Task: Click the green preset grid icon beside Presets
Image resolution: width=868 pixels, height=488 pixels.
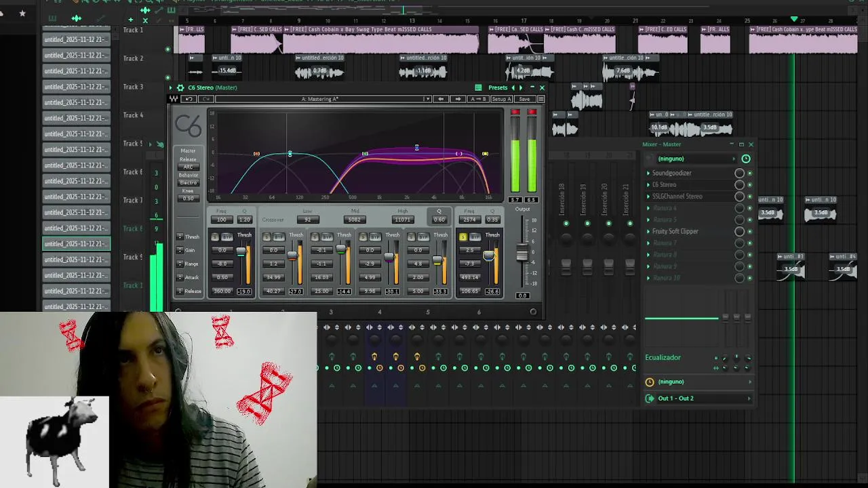Action: tap(478, 87)
